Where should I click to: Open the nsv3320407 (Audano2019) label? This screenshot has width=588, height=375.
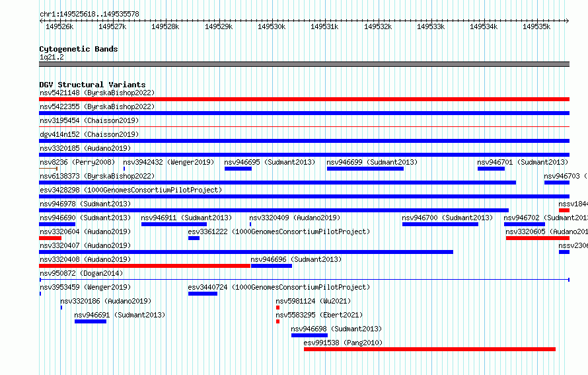(x=85, y=245)
